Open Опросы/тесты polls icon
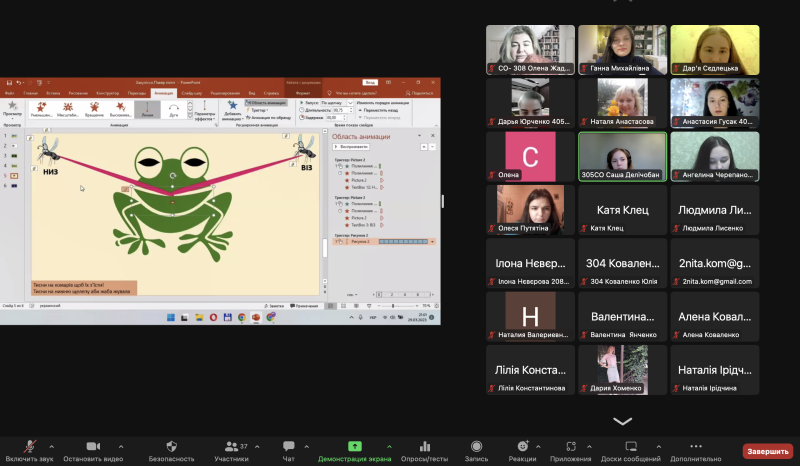 (x=424, y=447)
